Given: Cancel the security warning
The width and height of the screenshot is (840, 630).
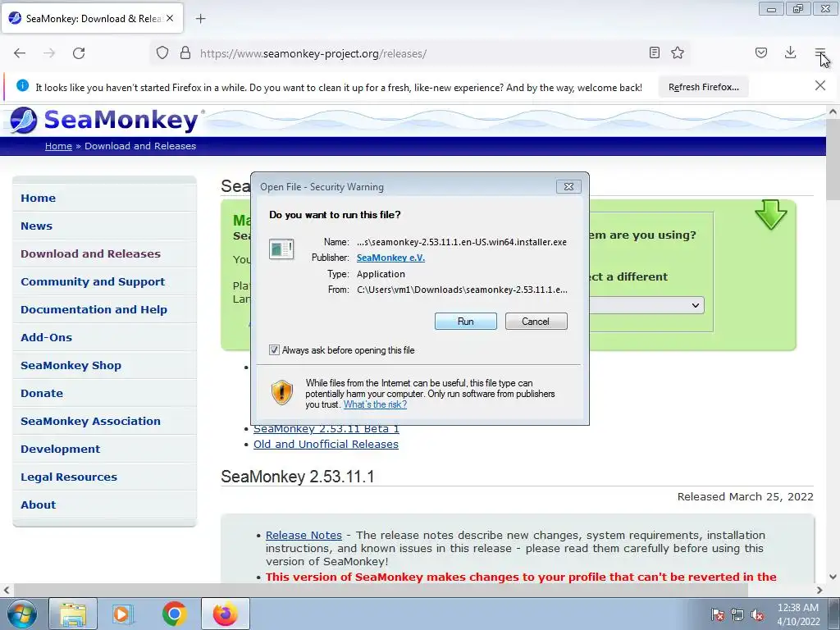Looking at the screenshot, I should click(x=536, y=321).
